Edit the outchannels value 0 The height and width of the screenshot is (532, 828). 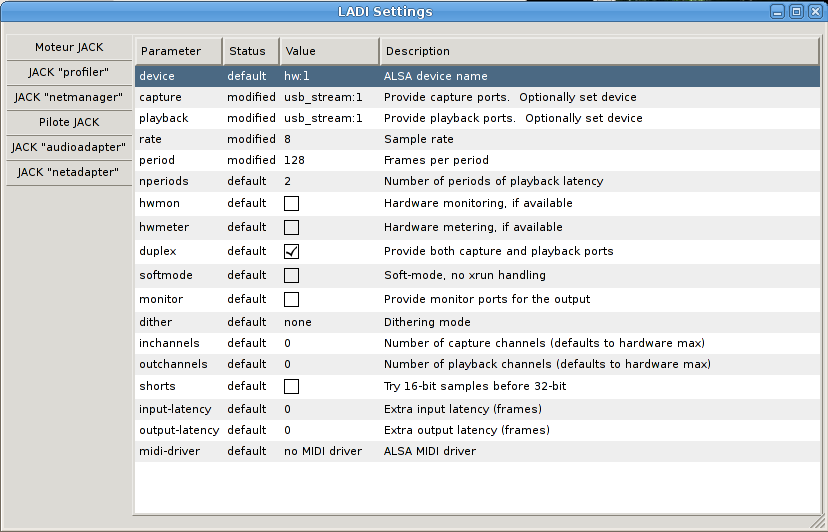click(287, 365)
